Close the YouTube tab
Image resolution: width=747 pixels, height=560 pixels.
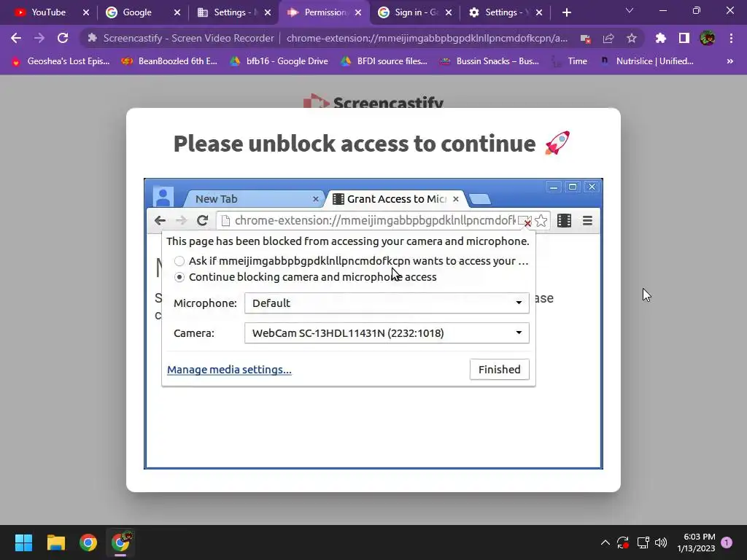[x=86, y=12]
